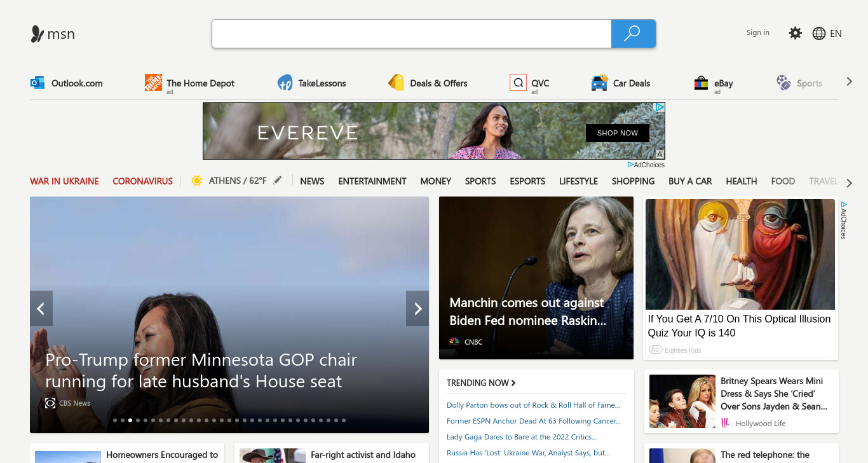
Task: Open the Britney Spears Mini Dress story
Action: pos(774,394)
